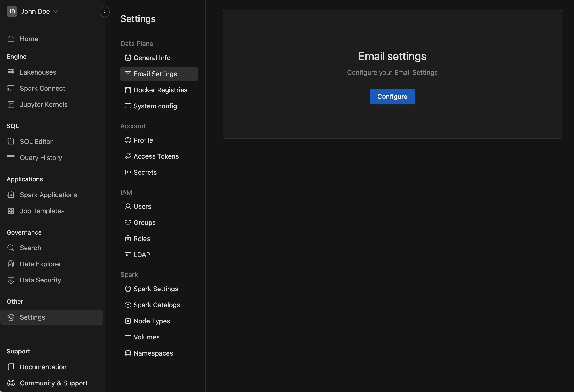Click the Jupyter Kernels icon
The image size is (574, 392).
pos(11,105)
